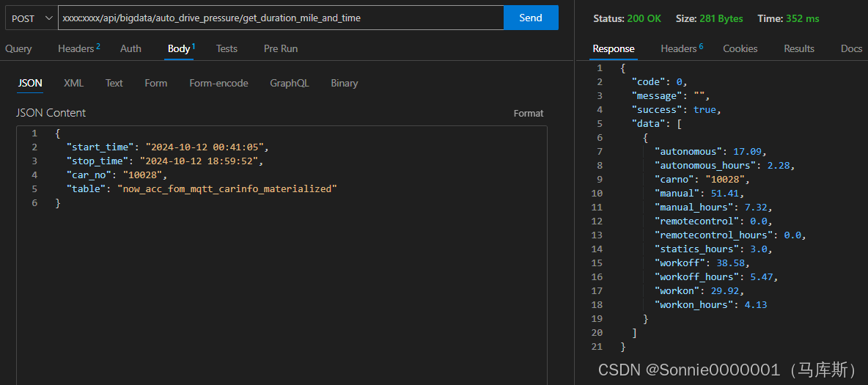The width and height of the screenshot is (868, 385).
Task: Open the response Headers tab
Action: coord(681,49)
